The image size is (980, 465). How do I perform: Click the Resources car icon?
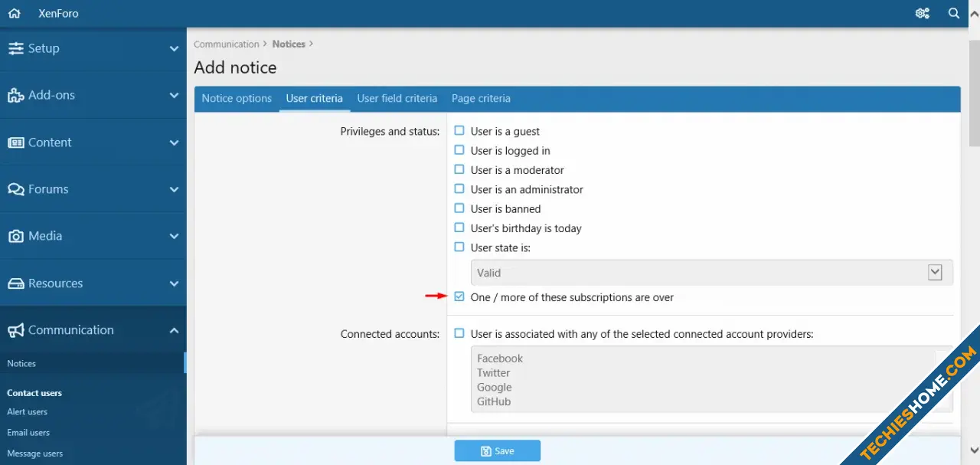(15, 283)
